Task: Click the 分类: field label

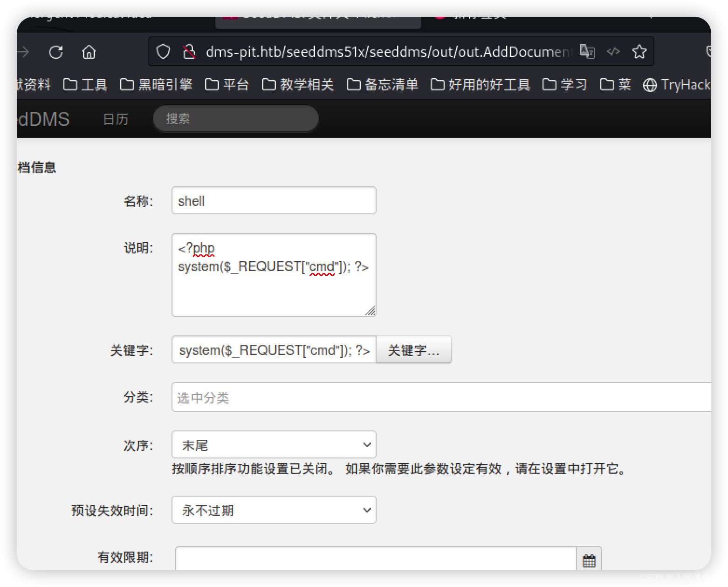Action: 138,397
